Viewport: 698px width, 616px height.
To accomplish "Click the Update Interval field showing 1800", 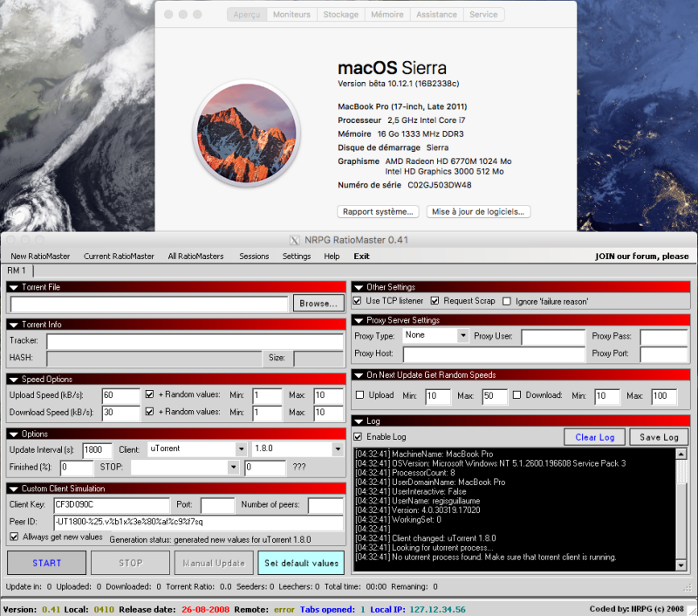I will point(97,450).
